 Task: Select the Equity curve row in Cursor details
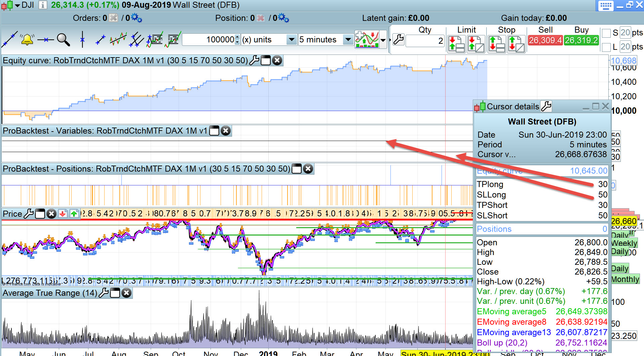click(542, 171)
